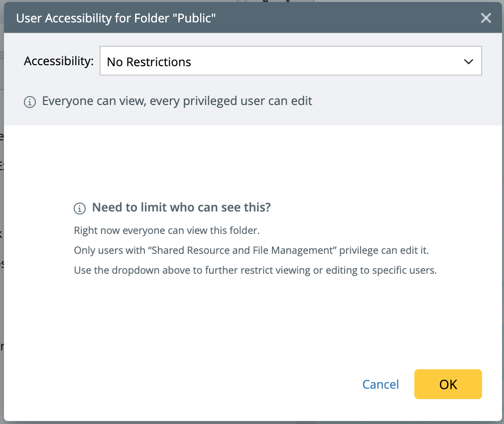Click 'Use the dropdown above' hint text

255,271
